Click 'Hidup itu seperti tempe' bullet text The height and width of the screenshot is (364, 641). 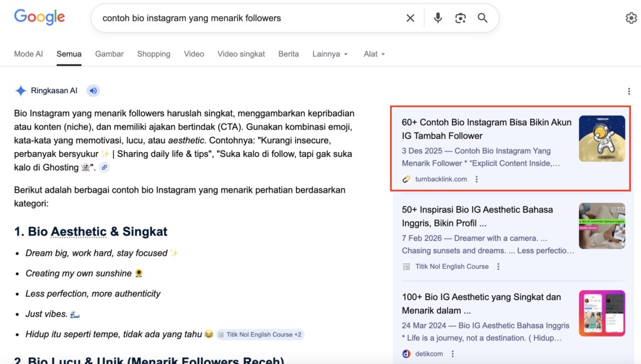114,334
